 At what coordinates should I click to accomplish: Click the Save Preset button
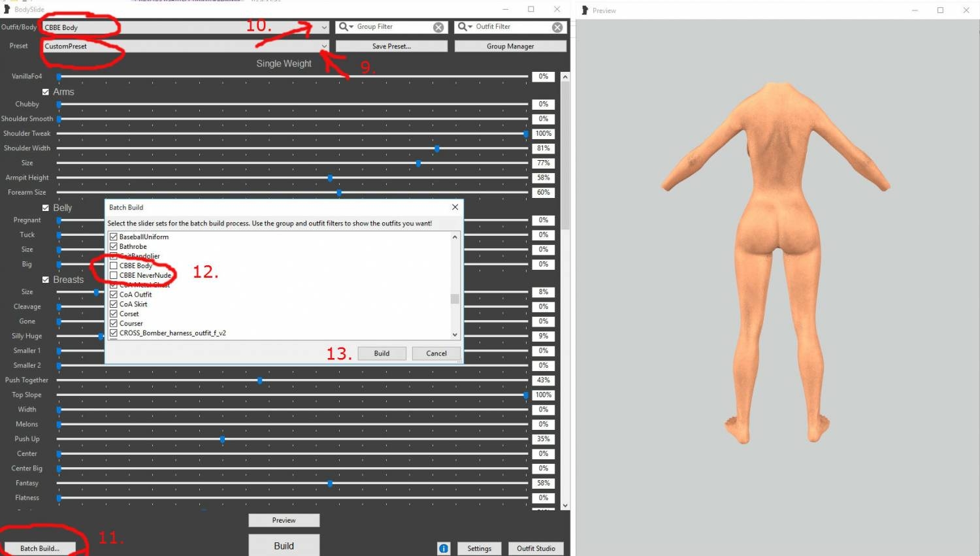391,46
